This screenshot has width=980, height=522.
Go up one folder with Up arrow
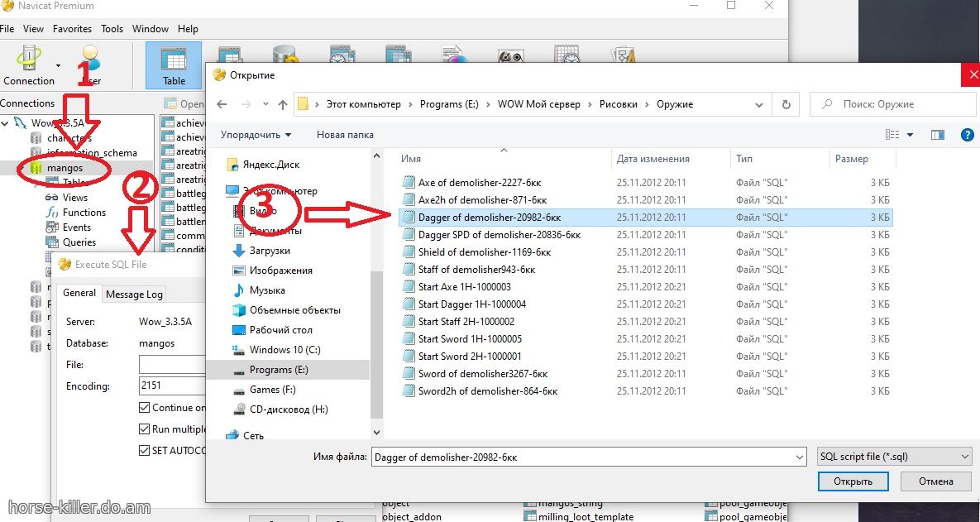click(283, 104)
